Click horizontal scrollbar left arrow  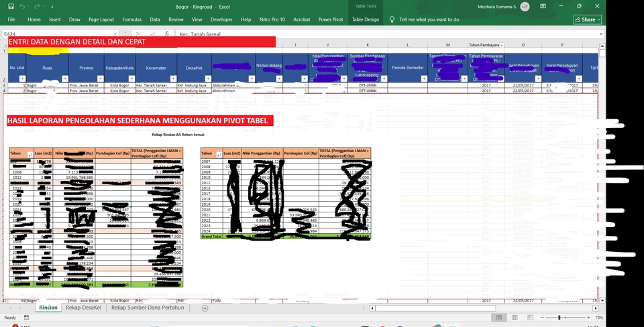[372, 308]
